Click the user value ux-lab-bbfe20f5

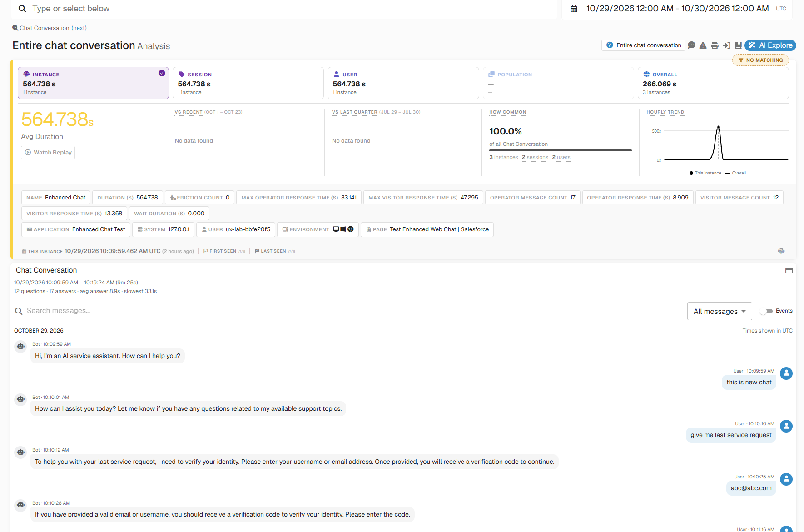(x=248, y=229)
